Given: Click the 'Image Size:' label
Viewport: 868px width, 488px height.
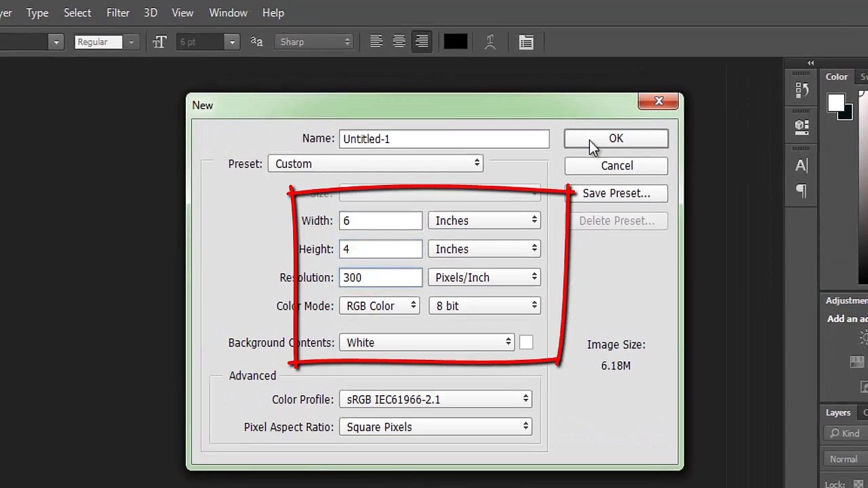Looking at the screenshot, I should coord(616,344).
